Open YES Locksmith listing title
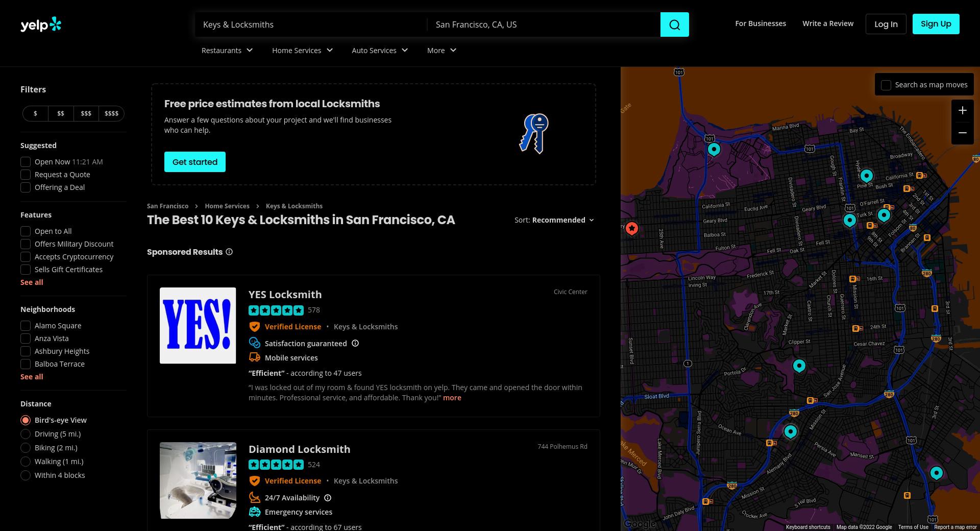 click(x=285, y=295)
